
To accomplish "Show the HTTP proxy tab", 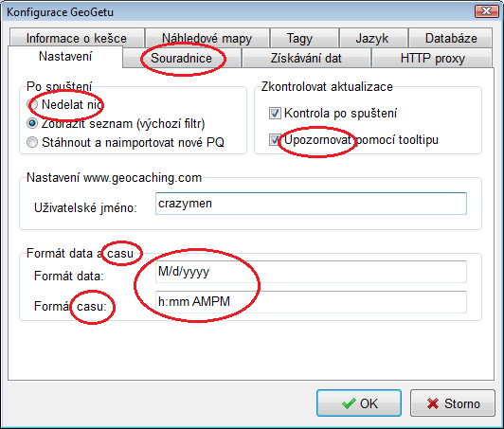I will point(432,58).
